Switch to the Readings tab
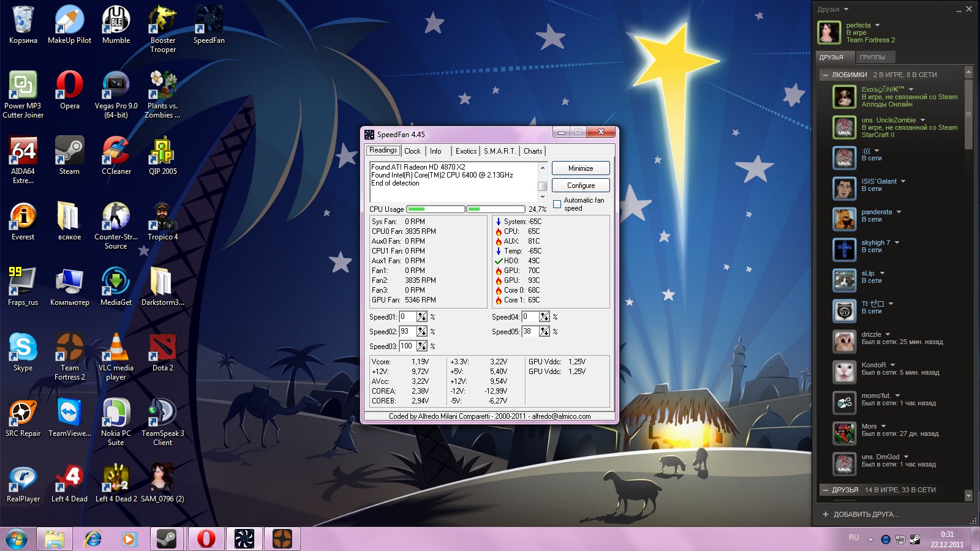Image resolution: width=980 pixels, height=551 pixels. click(x=383, y=151)
